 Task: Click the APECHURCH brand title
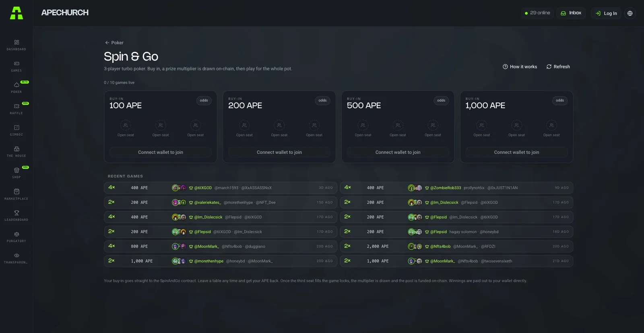[65, 13]
